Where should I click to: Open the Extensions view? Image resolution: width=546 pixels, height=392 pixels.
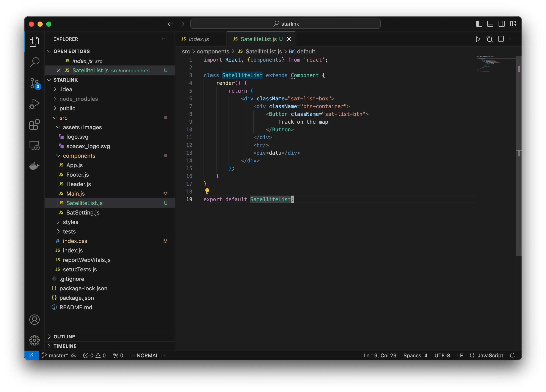pos(35,124)
